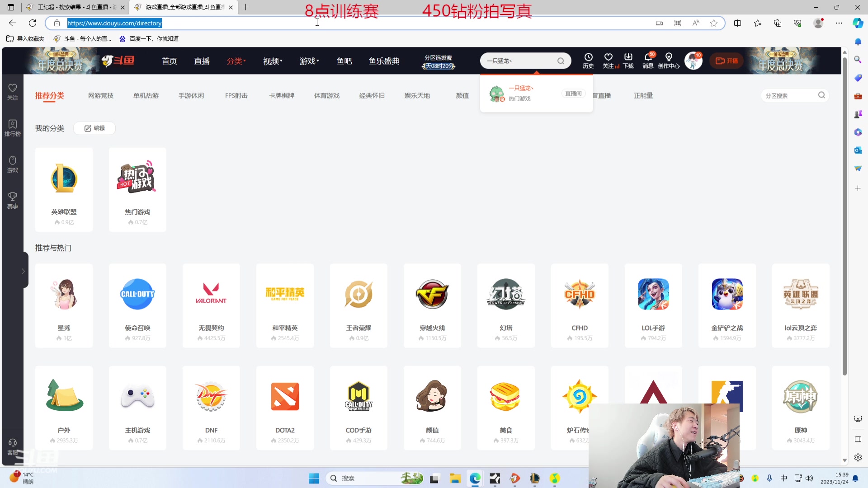Open the LOL手游 category card
This screenshot has width=868, height=488.
[x=653, y=305]
